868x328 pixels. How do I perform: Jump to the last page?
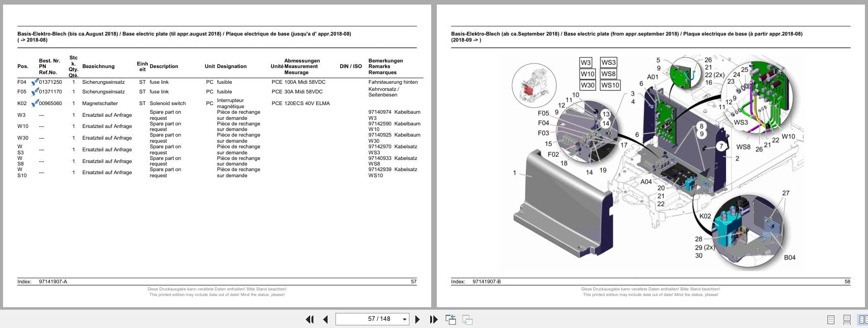point(434,319)
